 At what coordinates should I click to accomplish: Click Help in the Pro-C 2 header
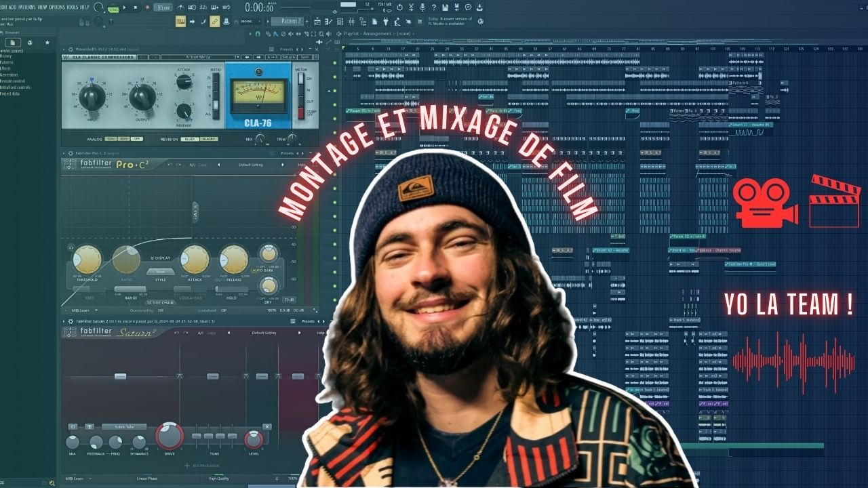point(301,165)
